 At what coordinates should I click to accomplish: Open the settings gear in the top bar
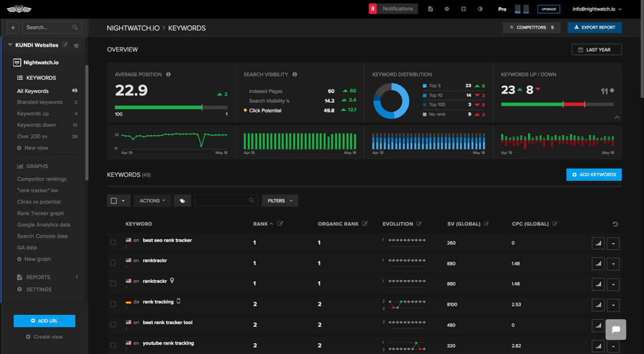click(x=447, y=8)
